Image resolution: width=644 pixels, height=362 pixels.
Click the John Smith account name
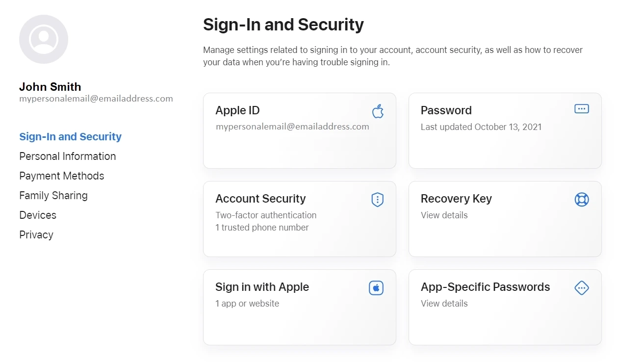click(50, 87)
